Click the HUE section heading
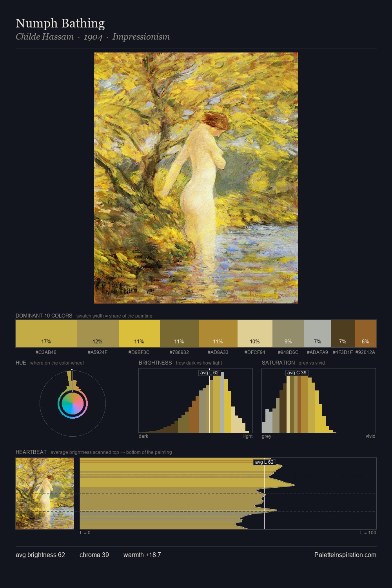The height and width of the screenshot is (588, 392). click(21, 363)
